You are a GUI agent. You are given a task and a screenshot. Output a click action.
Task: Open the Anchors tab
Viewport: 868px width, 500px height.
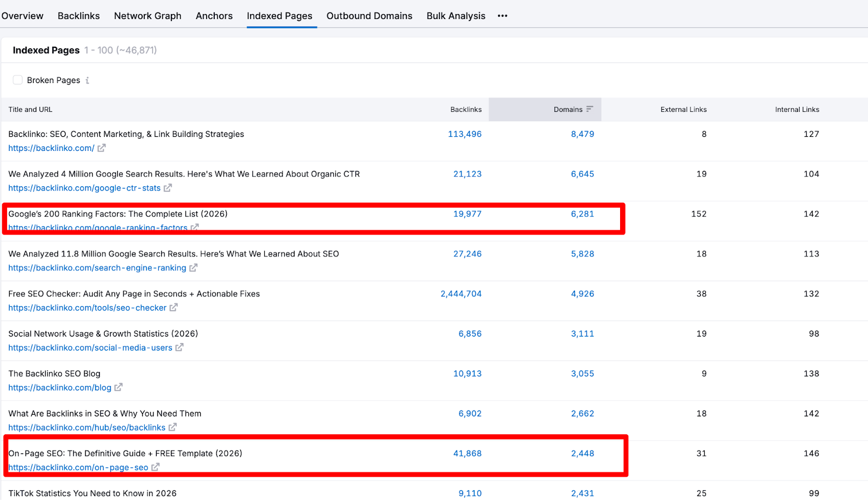point(214,16)
